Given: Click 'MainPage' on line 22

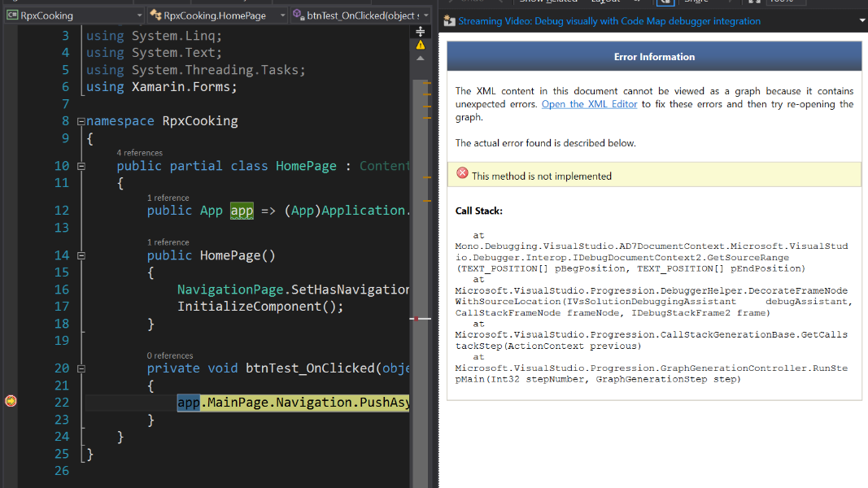Looking at the screenshot, I should click(238, 403).
